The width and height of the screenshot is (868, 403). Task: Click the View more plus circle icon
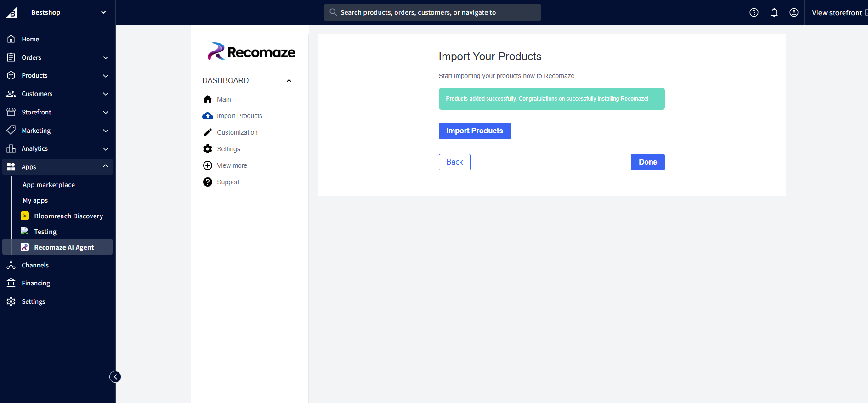point(208,165)
